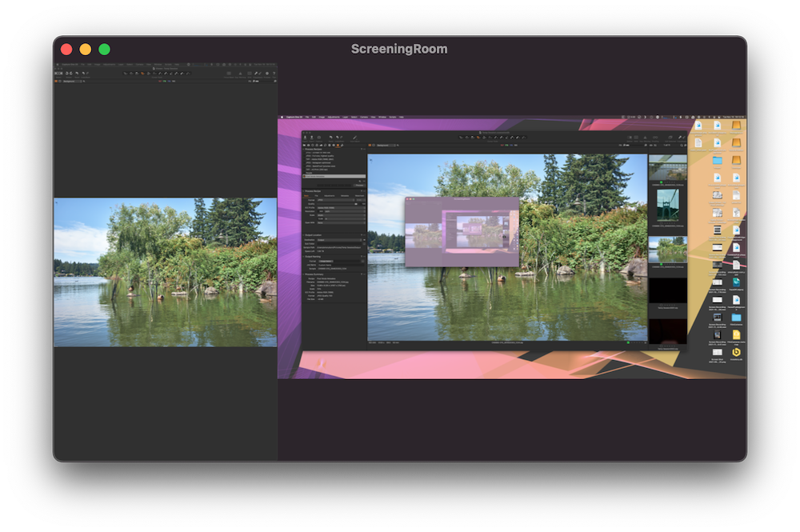
Task: Click the Process button
Action: [x=358, y=185]
